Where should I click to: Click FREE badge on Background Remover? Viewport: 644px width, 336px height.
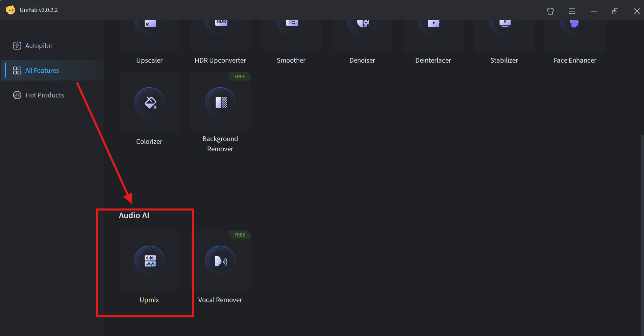[240, 76]
